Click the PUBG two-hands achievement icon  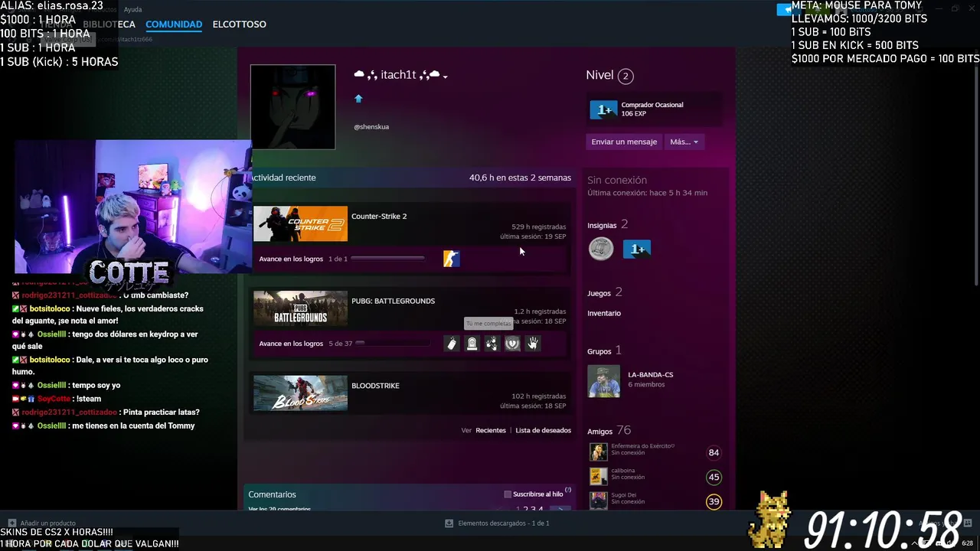[x=492, y=344]
